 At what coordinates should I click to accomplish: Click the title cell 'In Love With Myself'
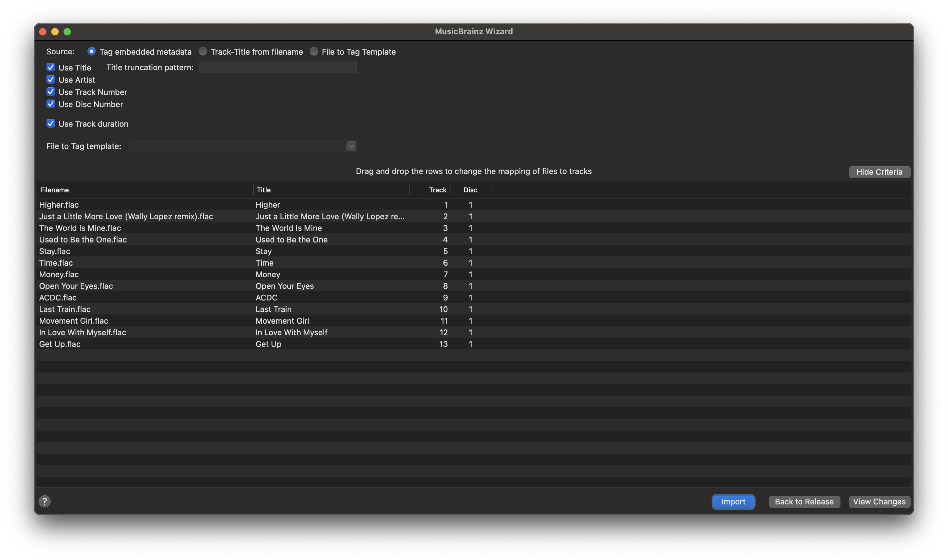pos(291,332)
